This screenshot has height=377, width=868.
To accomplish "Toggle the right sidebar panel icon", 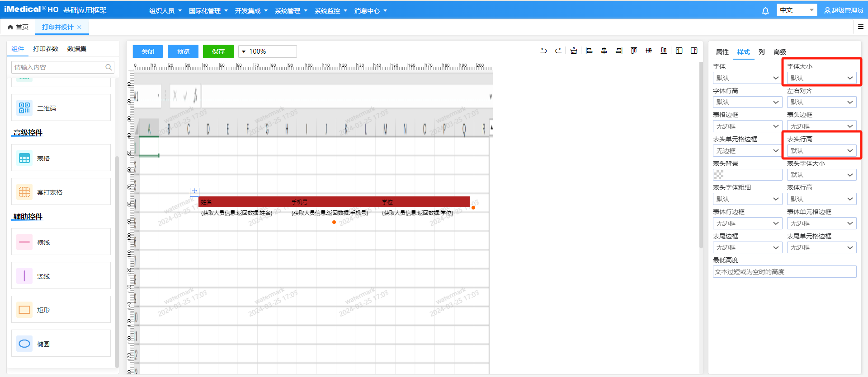I will (694, 51).
